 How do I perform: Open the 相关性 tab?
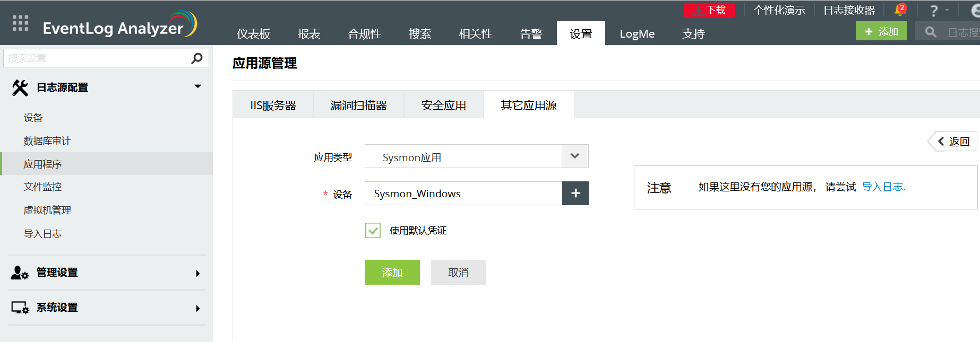click(475, 34)
